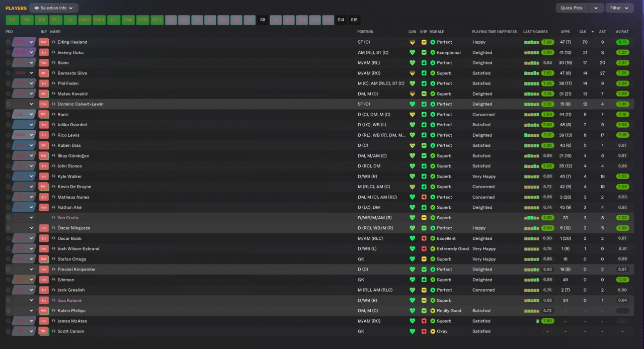
Task: Toggle the picked check for Issa Kaboré
Action: click(x=8, y=300)
